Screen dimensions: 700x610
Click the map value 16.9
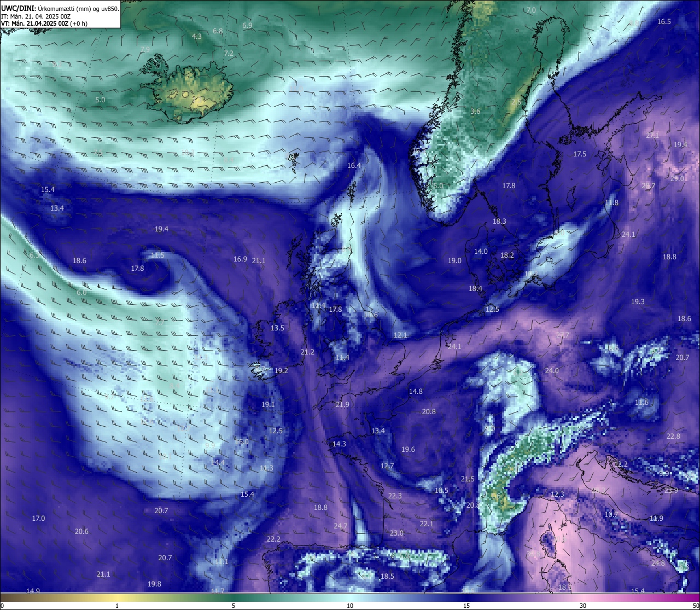coord(240,259)
